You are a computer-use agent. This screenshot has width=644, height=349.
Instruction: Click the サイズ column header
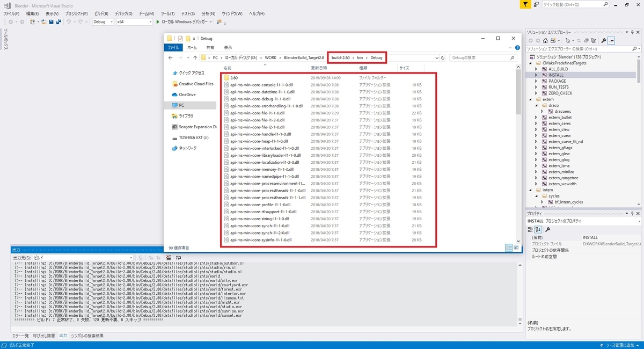coord(404,68)
